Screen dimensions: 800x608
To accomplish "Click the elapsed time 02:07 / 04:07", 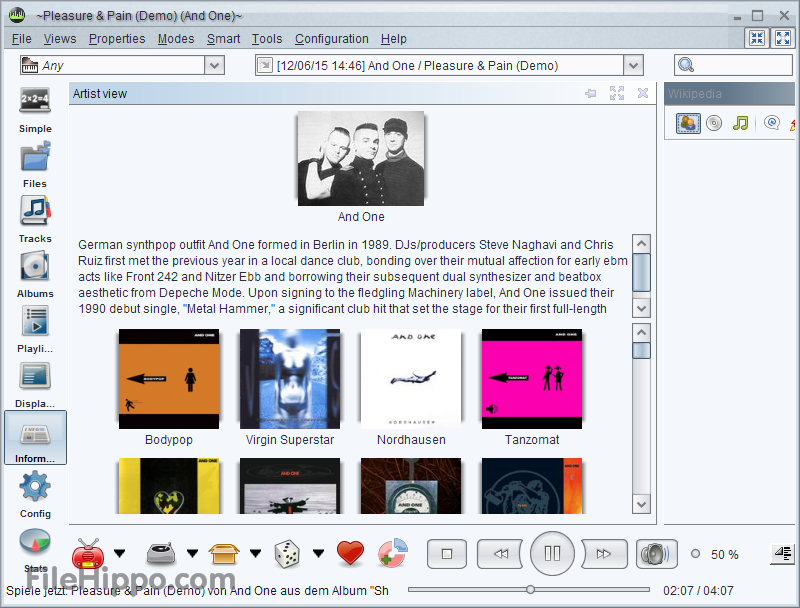I will (x=698, y=591).
